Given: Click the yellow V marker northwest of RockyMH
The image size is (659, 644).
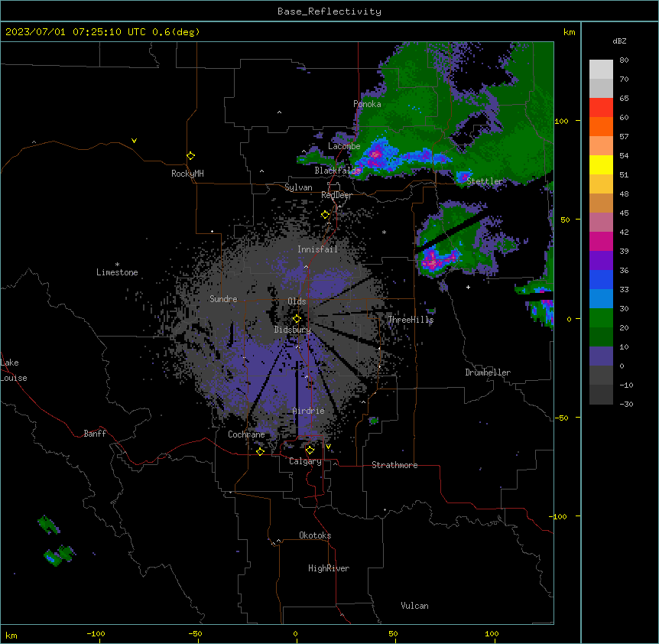Looking at the screenshot, I should [134, 141].
